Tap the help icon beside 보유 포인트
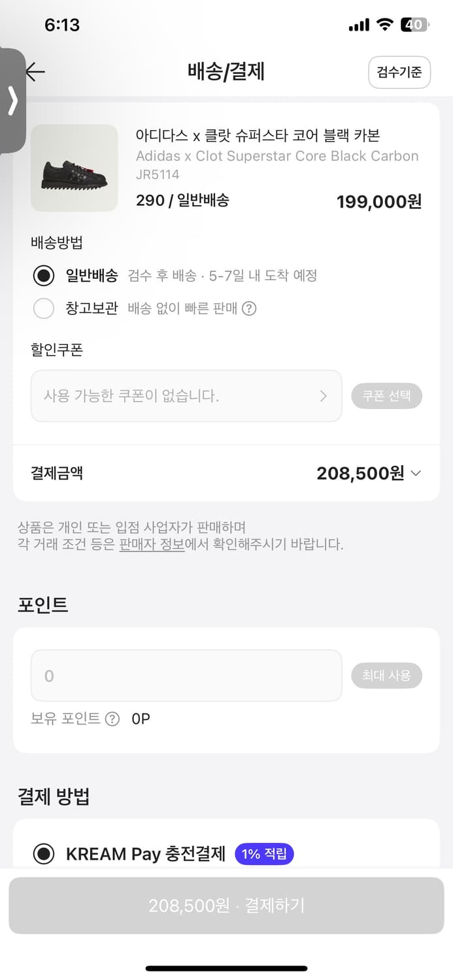Viewport: 453px width, 980px height. coord(112,719)
